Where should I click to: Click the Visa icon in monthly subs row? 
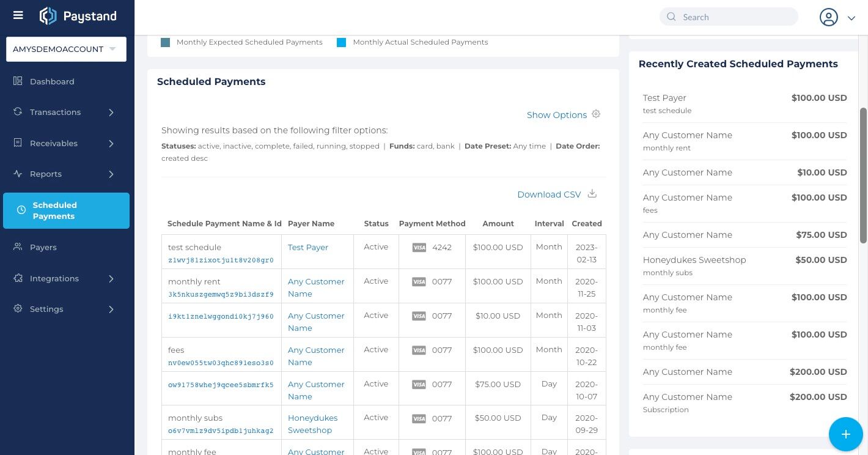tap(419, 419)
